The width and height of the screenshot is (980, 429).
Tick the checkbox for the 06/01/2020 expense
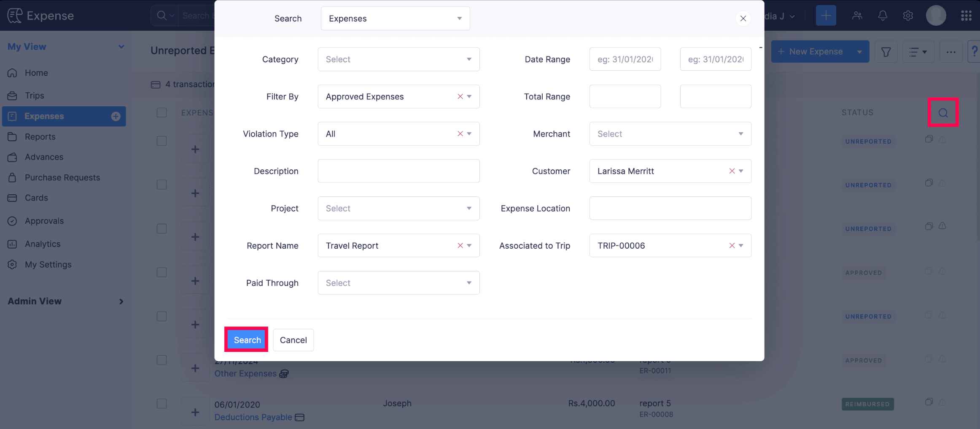point(162,403)
